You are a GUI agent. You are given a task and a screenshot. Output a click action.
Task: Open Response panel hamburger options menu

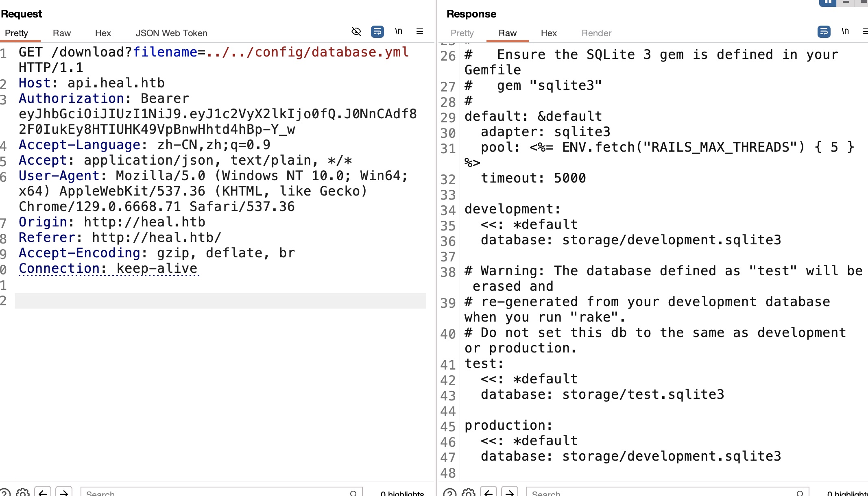(865, 32)
